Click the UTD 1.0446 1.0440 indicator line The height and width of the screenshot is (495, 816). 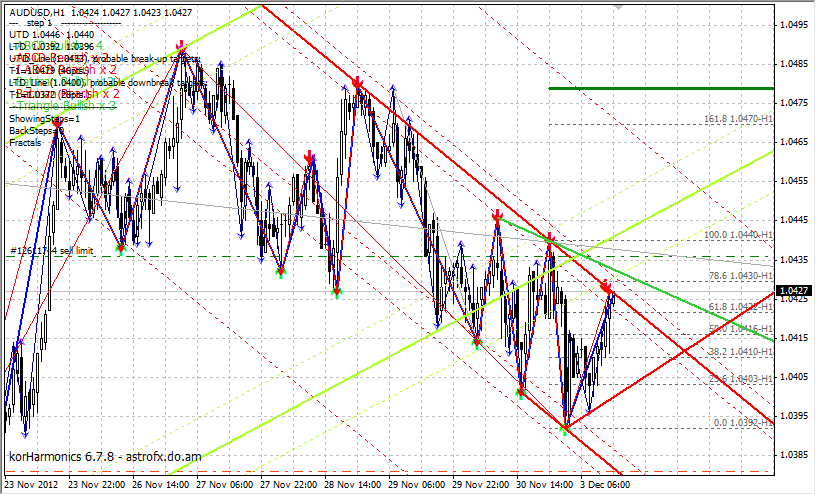tap(52, 35)
